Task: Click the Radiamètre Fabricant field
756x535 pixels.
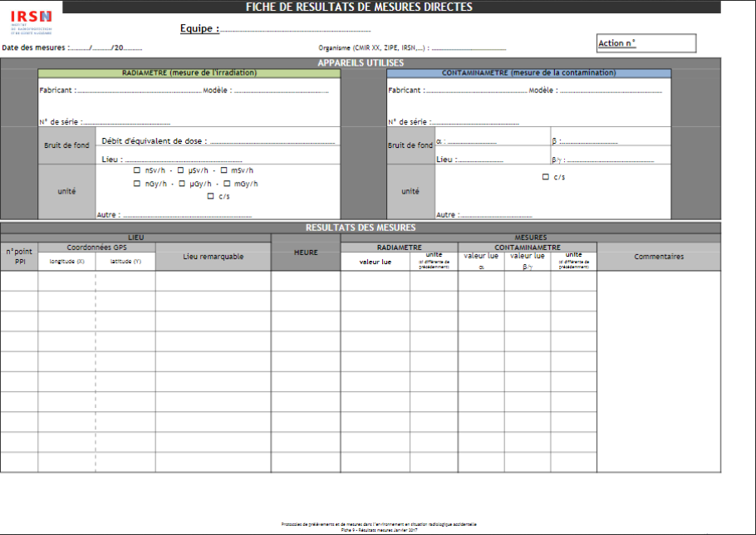Action: [x=140, y=91]
